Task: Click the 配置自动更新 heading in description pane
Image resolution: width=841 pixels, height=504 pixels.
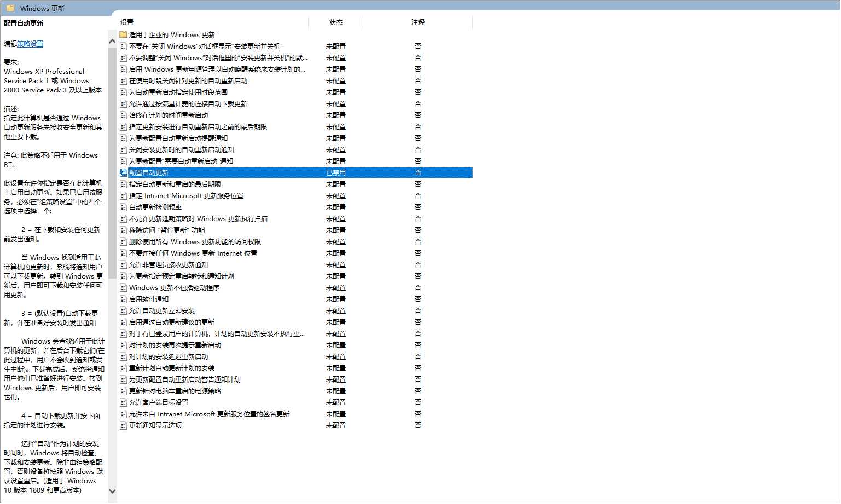Action: click(24, 23)
